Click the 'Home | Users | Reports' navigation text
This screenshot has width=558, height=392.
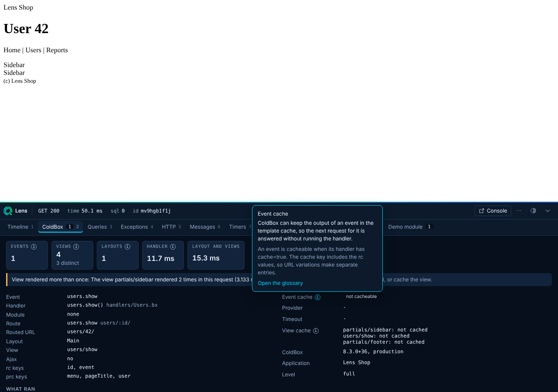click(36, 50)
